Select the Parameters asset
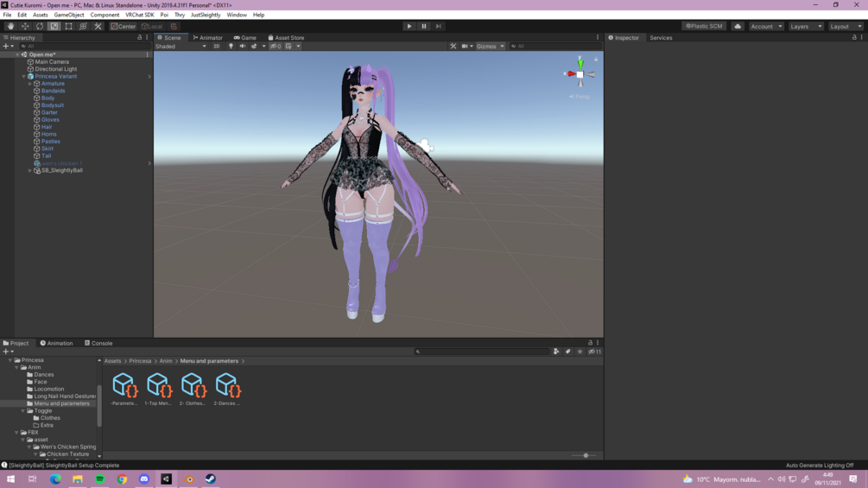868x488 pixels. [124, 389]
